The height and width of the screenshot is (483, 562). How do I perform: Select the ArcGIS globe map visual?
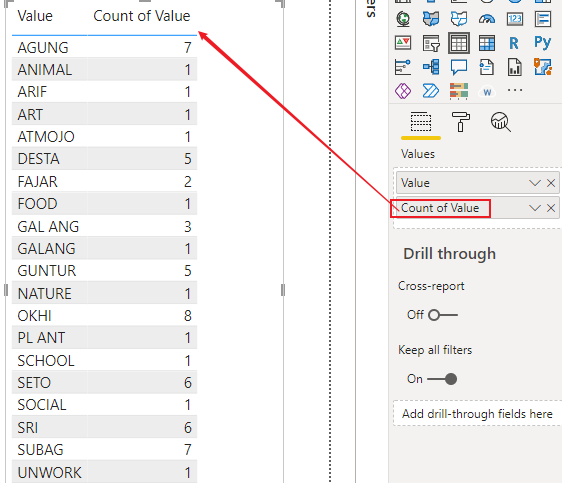[x=403, y=19]
